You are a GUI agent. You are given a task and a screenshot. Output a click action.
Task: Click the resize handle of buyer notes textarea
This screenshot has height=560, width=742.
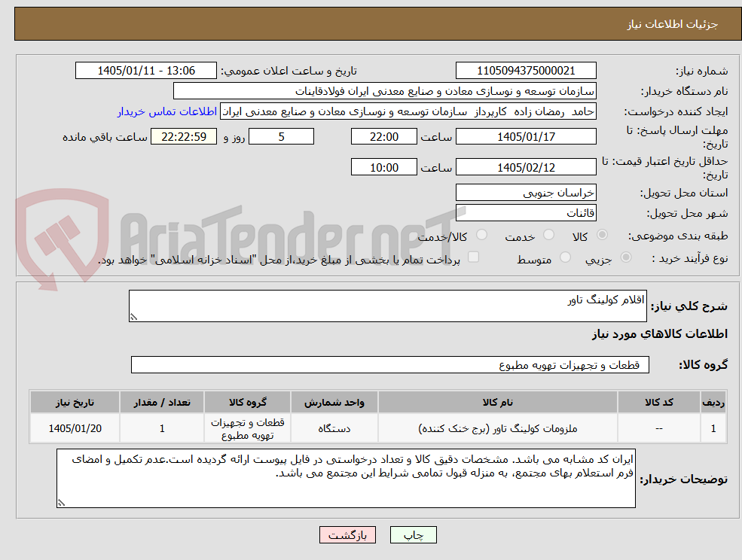pyautogui.click(x=61, y=504)
